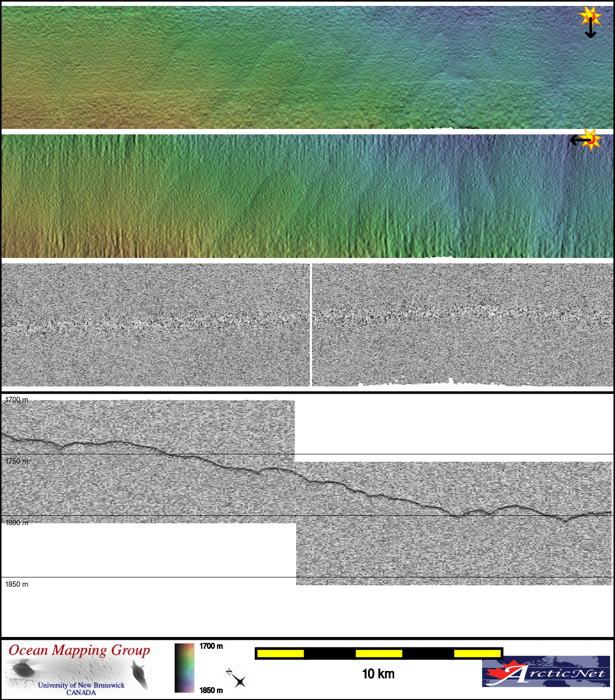
Task: Click the 1700 m color legend label
Action: (x=211, y=646)
